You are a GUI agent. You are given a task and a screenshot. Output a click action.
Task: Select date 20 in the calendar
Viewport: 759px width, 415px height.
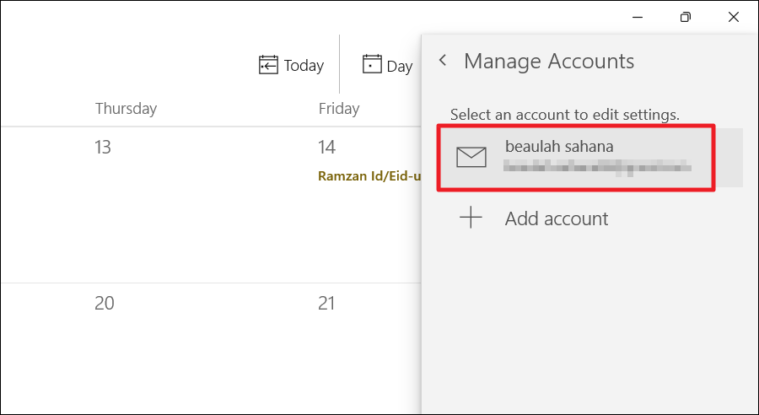tap(104, 303)
